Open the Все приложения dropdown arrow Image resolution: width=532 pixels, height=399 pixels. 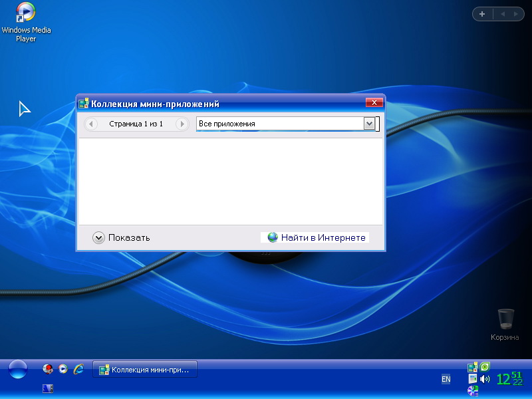(x=369, y=124)
